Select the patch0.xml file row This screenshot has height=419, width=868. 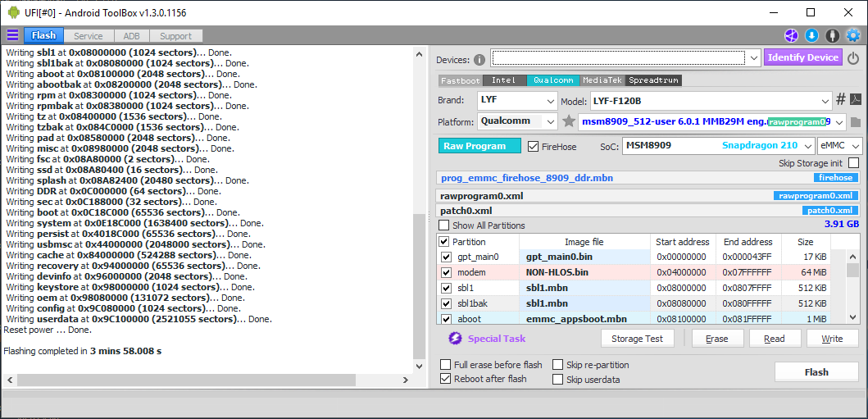tap(648, 211)
